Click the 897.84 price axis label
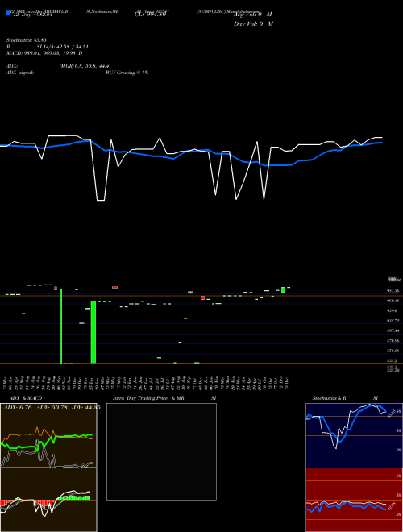The width and height of the screenshot is (403, 532). (393, 330)
